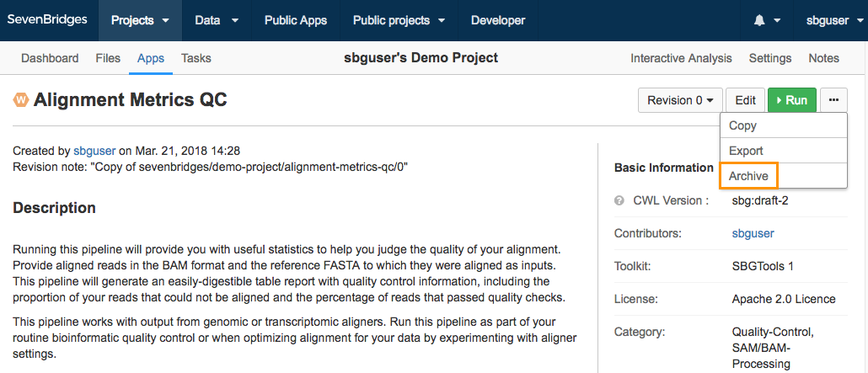This screenshot has height=373, width=868.
Task: Switch to the Files tab
Action: click(x=108, y=58)
